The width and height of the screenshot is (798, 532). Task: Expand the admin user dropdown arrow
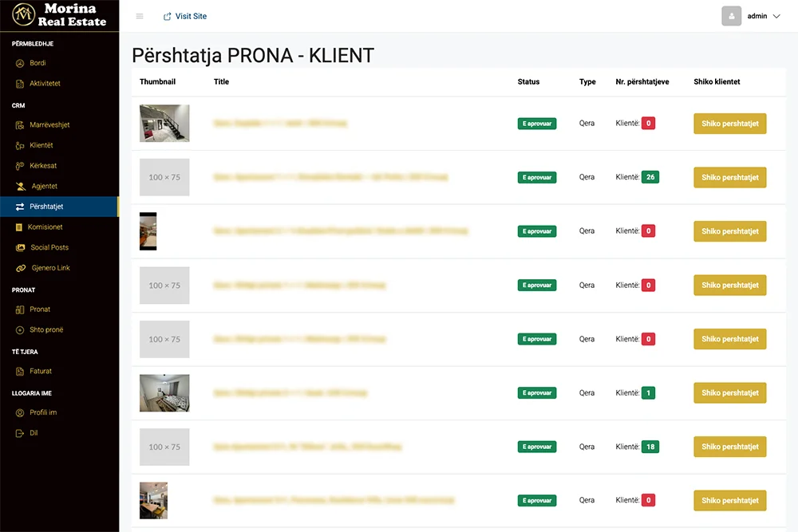pos(776,16)
